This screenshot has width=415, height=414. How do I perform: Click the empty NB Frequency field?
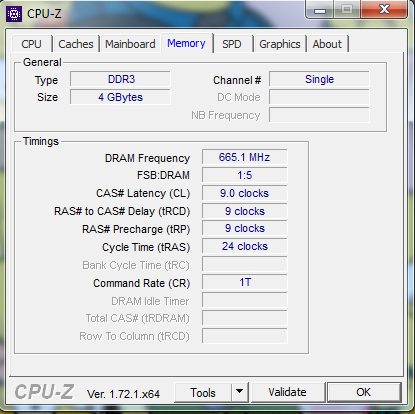point(319,115)
